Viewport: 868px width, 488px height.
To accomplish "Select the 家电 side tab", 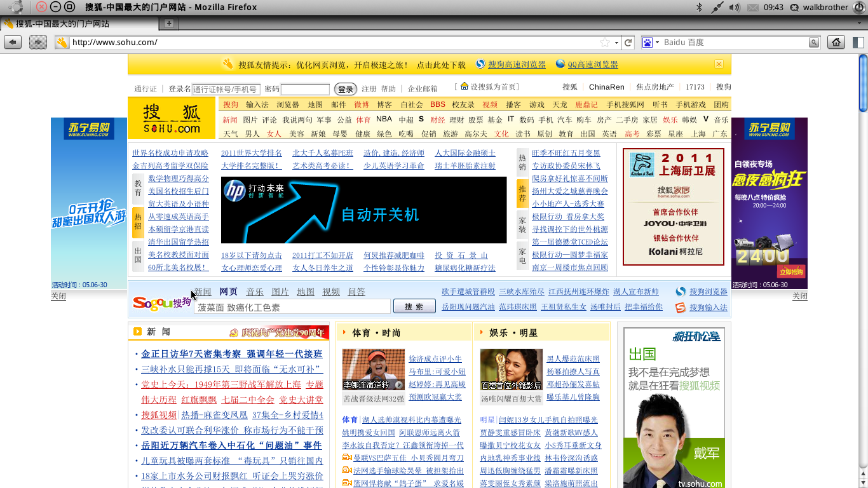I will click(522, 256).
